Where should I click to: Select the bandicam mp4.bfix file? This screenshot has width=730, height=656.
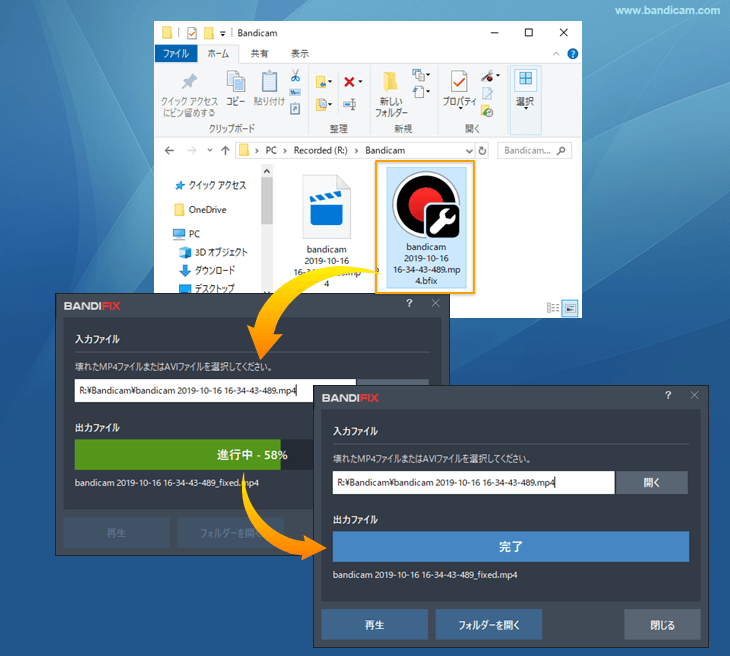point(426,227)
